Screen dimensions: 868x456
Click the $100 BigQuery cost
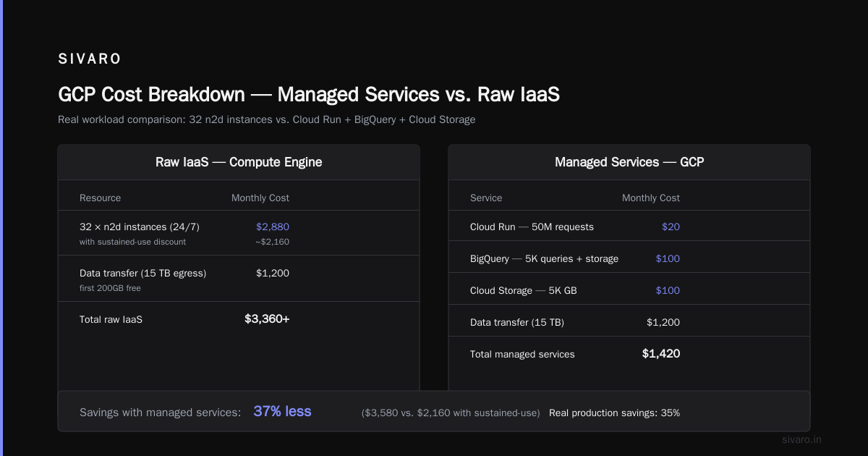(668, 258)
